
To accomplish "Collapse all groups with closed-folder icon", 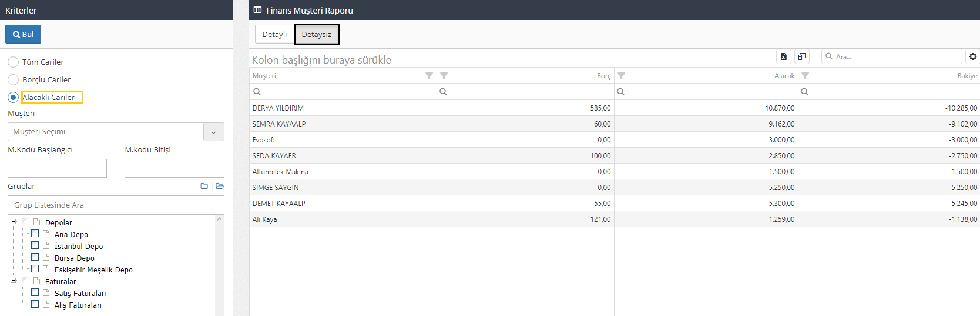I will [204, 186].
